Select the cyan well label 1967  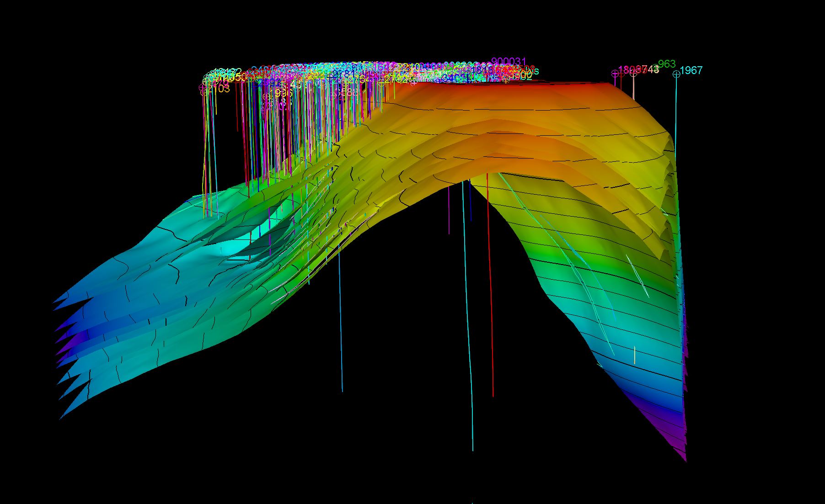click(691, 70)
